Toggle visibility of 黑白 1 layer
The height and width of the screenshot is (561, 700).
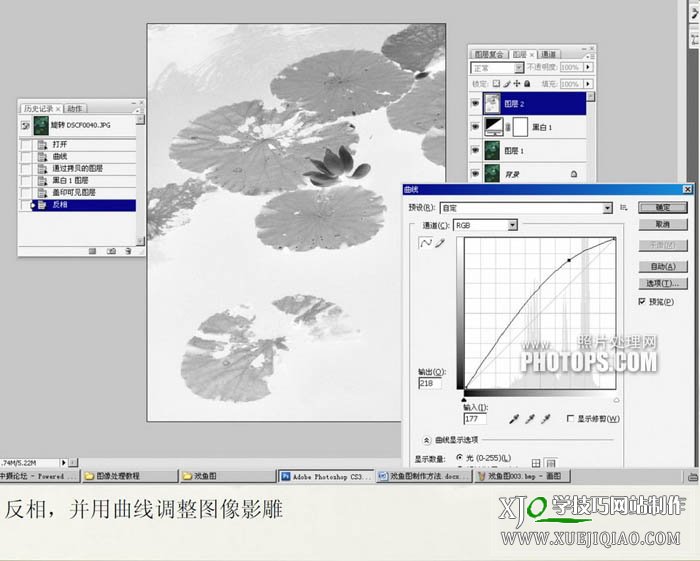click(475, 127)
